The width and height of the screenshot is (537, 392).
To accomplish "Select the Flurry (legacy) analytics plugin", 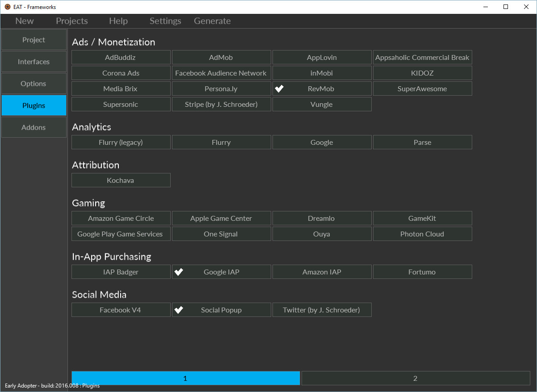I will (x=121, y=142).
